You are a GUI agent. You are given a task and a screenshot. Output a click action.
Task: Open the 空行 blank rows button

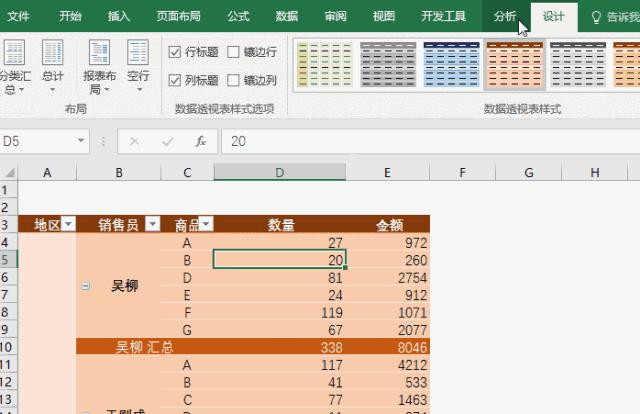click(138, 67)
